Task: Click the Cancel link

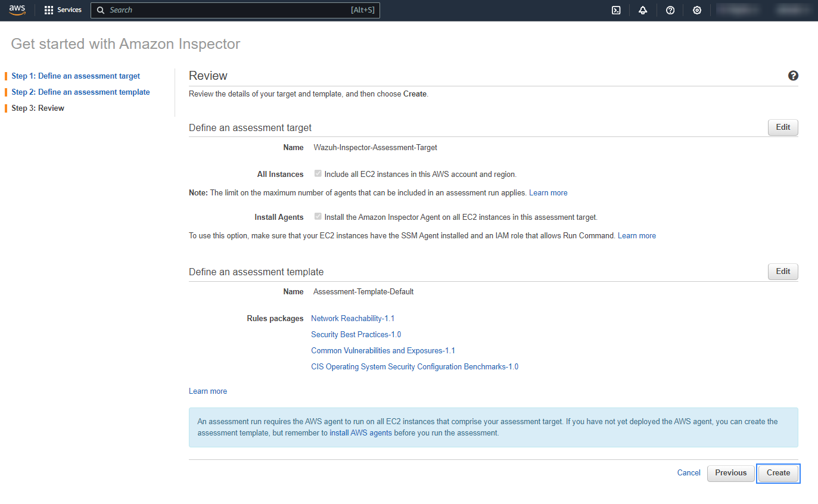Action: click(x=689, y=473)
